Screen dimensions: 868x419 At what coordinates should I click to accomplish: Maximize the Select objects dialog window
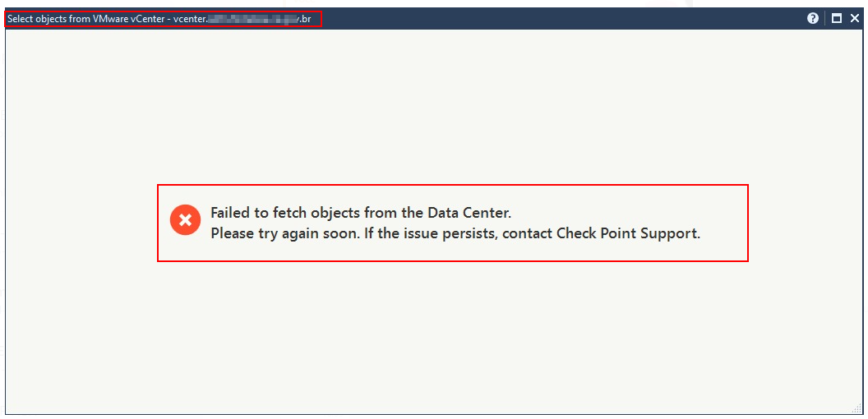click(x=837, y=18)
